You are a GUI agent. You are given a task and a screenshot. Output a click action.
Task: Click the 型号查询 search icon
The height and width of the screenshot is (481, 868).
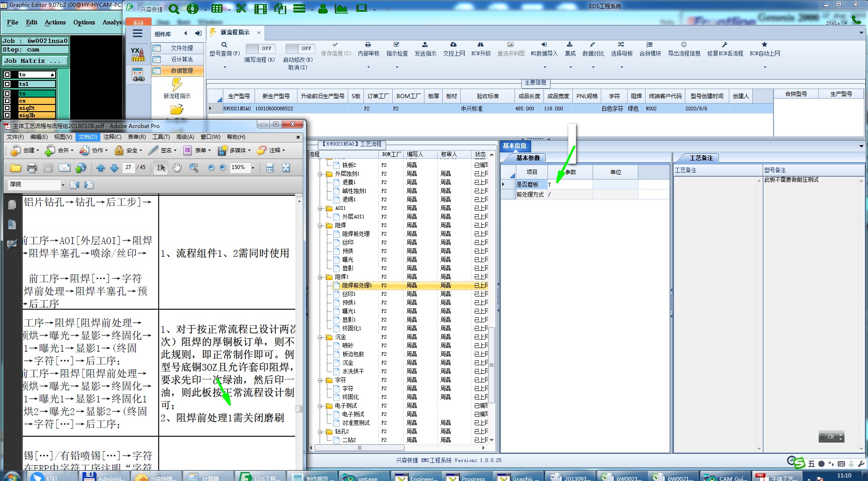click(224, 45)
